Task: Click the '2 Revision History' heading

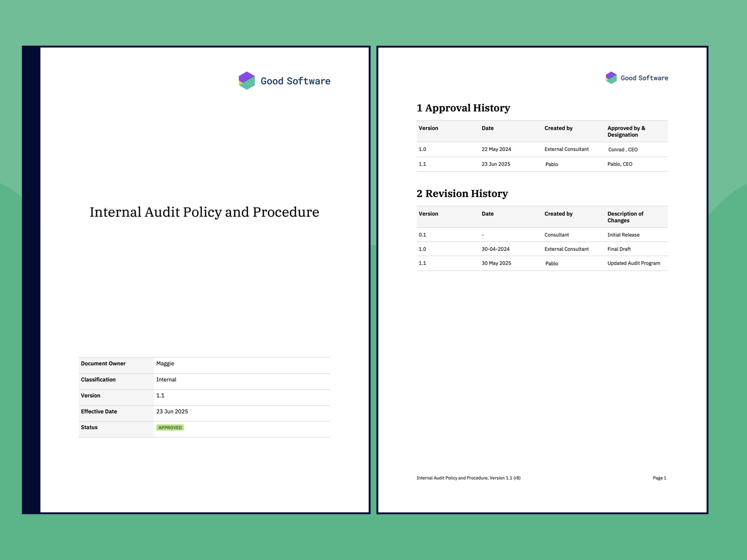Action: pyautogui.click(x=462, y=193)
